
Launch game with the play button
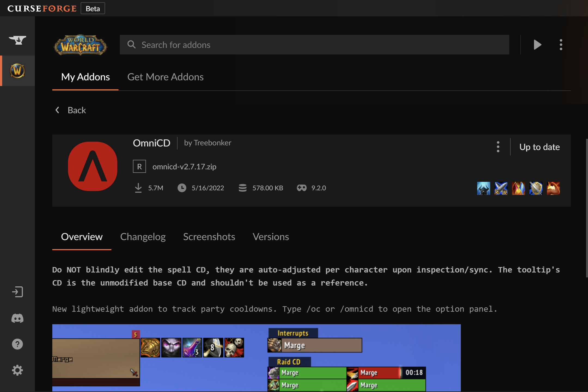tap(537, 45)
